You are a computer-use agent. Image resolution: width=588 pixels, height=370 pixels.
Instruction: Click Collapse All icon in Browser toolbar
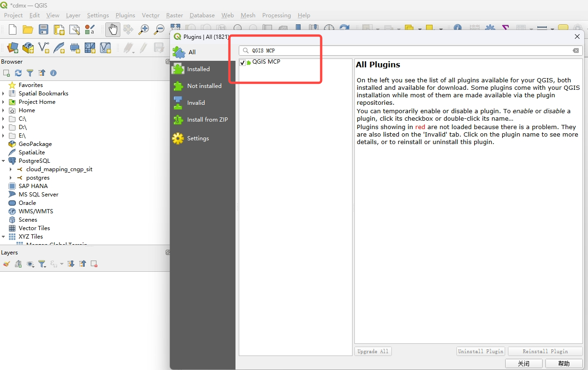42,73
